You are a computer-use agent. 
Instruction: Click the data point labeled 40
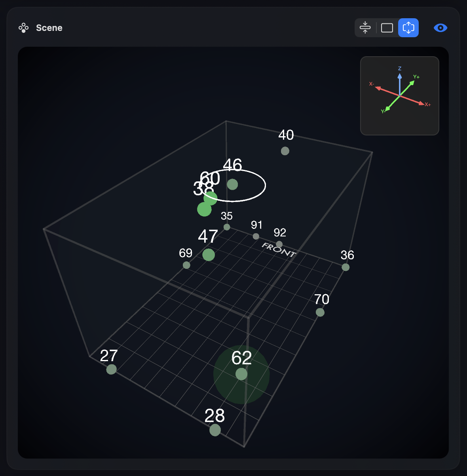pos(285,150)
